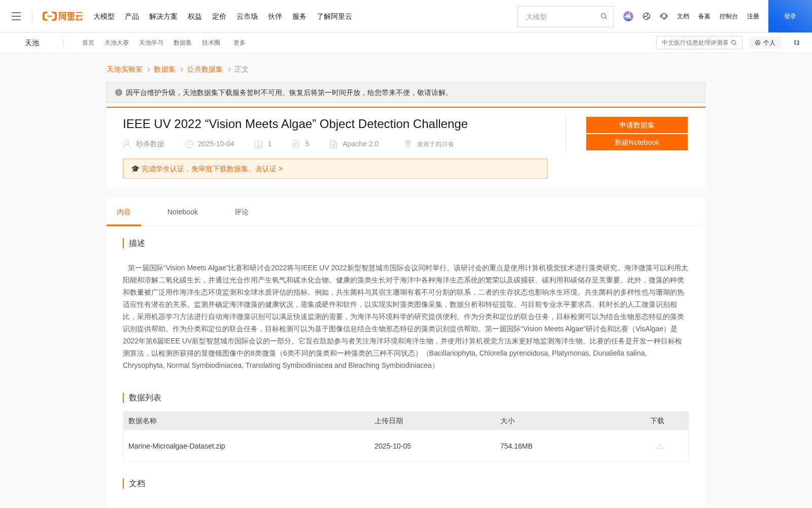Click 天池 brand title in subnav
The width and height of the screenshot is (812, 508).
coord(32,43)
